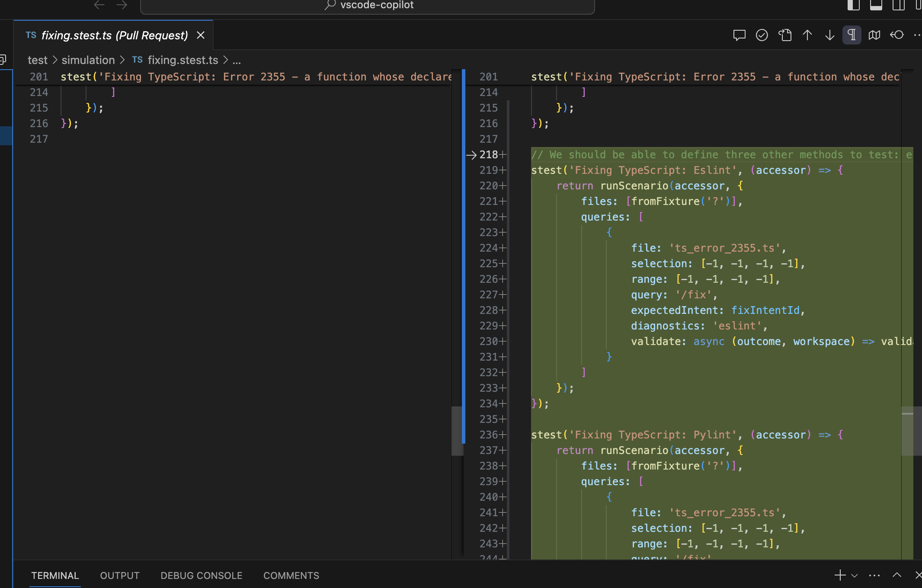Image resolution: width=922 pixels, height=588 pixels.
Task: Click 'fixing.stest.ts' breadcrumb segment
Action: point(182,60)
